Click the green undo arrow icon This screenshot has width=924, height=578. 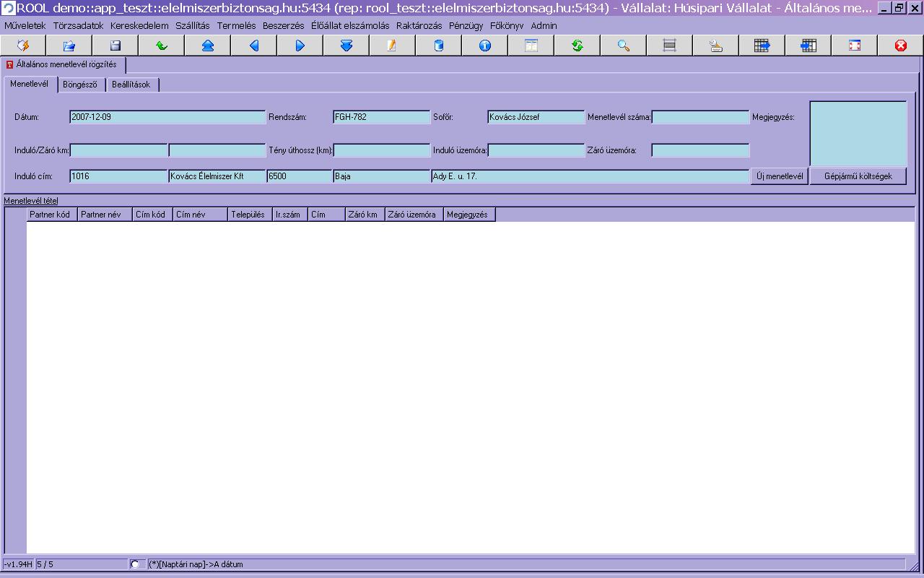tap(162, 46)
